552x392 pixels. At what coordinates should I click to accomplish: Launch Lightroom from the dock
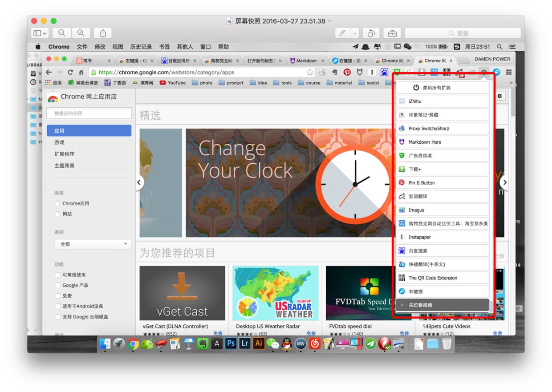click(244, 344)
